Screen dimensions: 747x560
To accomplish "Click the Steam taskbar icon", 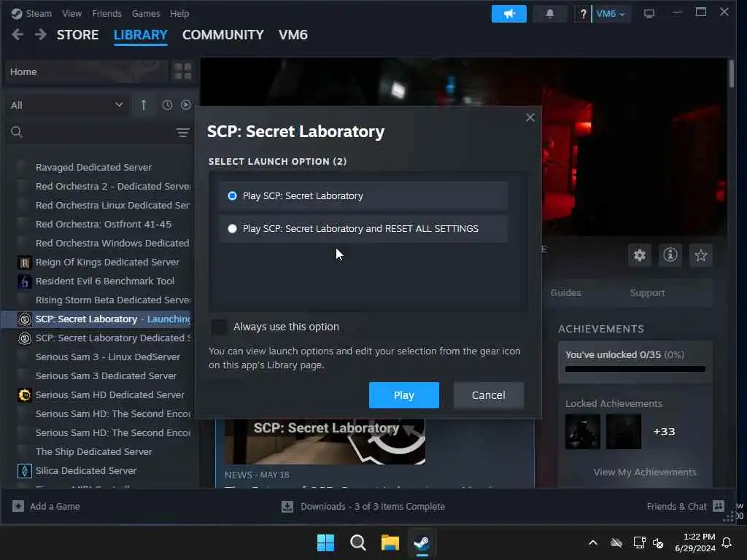I will (x=422, y=542).
